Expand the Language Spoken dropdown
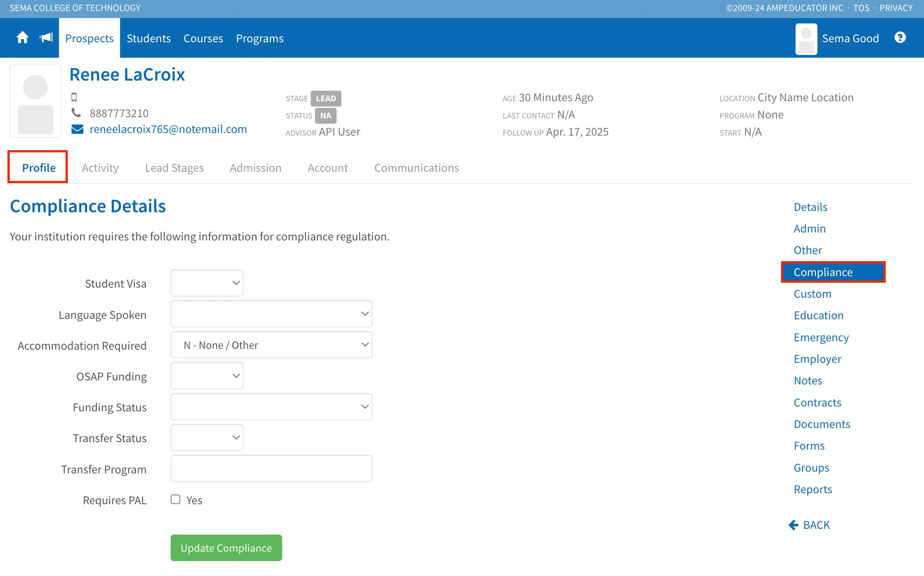The height and width of the screenshot is (576, 924). (271, 314)
